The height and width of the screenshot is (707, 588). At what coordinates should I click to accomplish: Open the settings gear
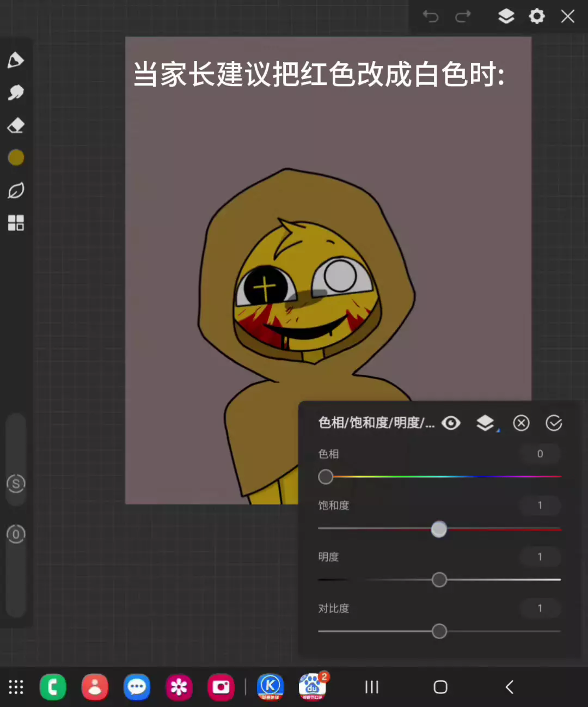click(x=537, y=16)
